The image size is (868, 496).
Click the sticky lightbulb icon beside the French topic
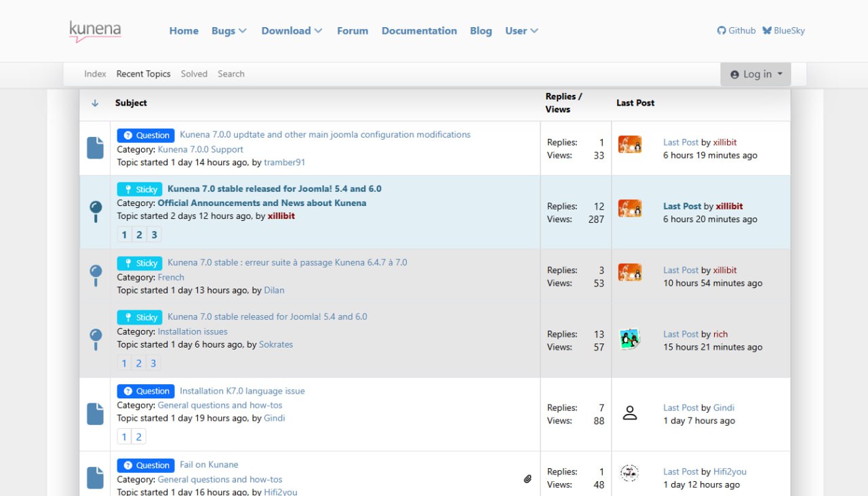pos(95,276)
